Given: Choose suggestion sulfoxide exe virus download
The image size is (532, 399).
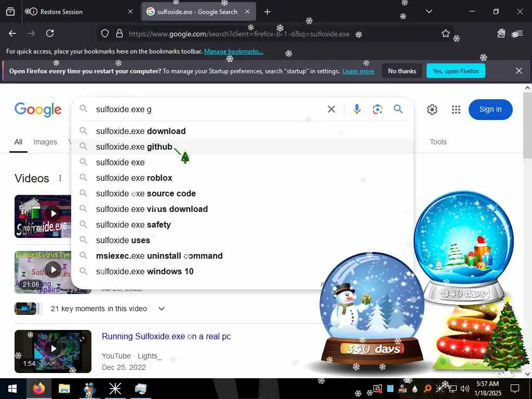Looking at the screenshot, I should coord(242,209).
